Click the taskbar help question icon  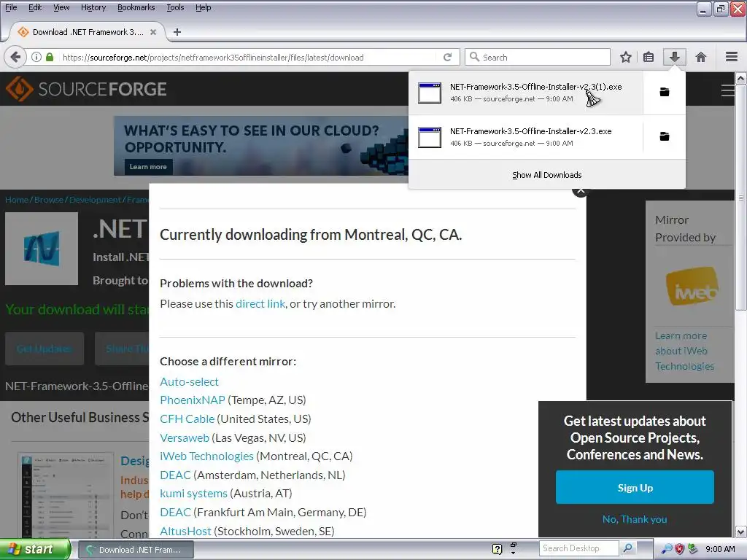497,550
